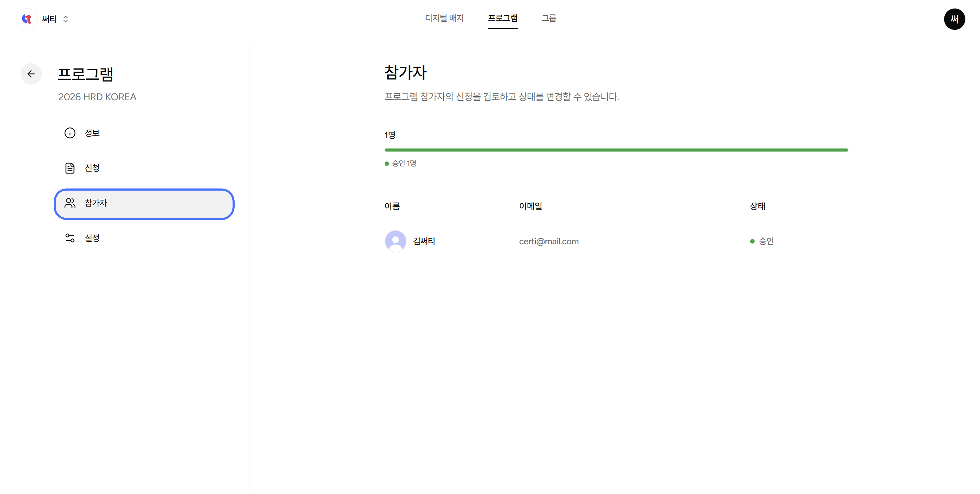Select the 참가자 sidebar item

[144, 204]
